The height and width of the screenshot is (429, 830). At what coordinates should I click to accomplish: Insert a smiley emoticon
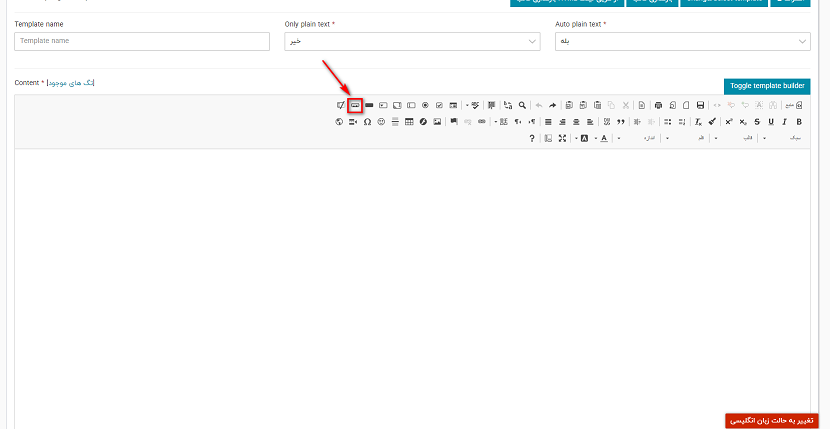click(381, 122)
